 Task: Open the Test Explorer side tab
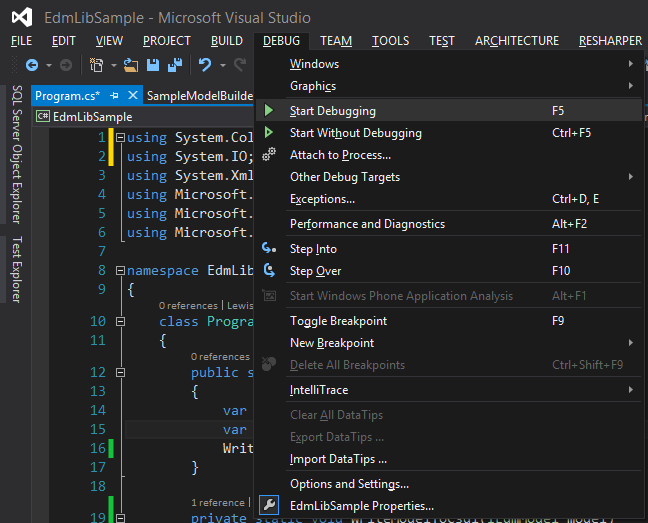[x=16, y=269]
